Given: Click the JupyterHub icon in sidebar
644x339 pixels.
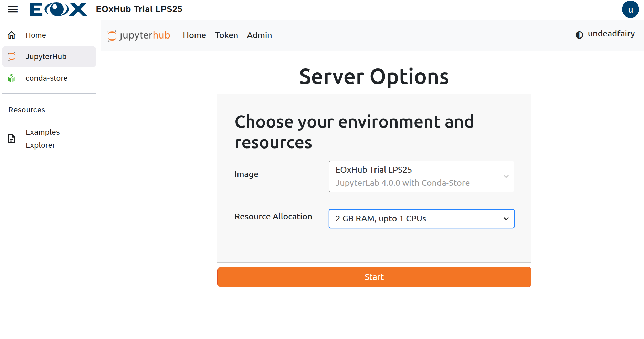Looking at the screenshot, I should coord(12,56).
